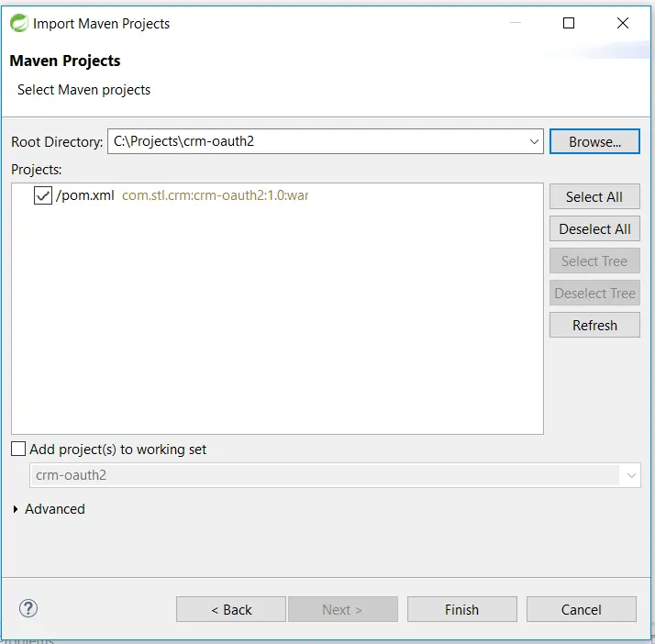Select the com.stl.crm:crm-oauth2:1.0:war entry text
655x644 pixels.
[x=216, y=195]
